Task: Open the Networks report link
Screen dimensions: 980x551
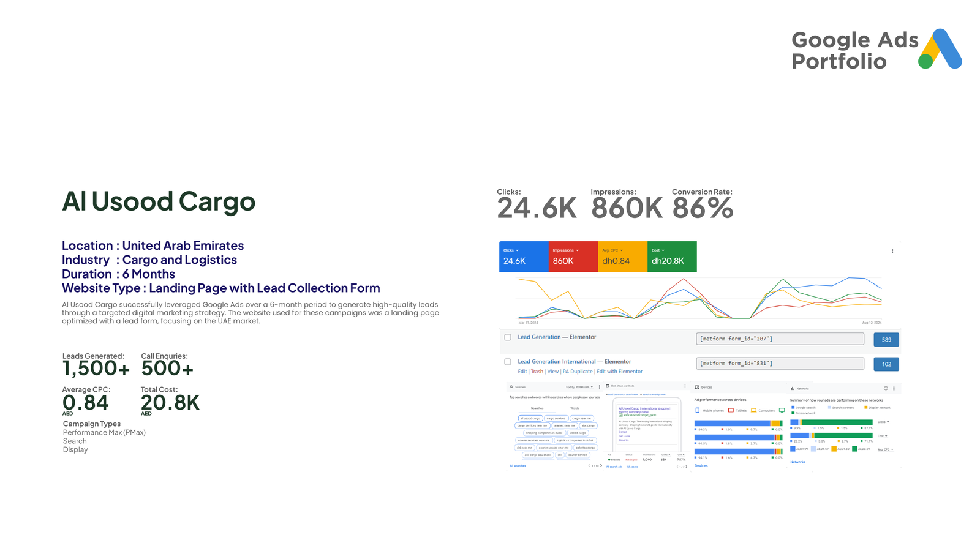Action: (797, 462)
